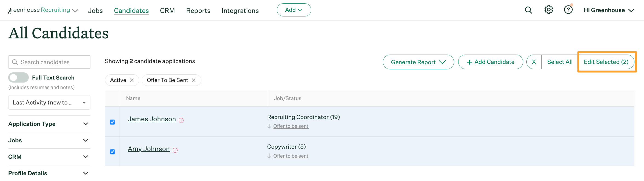644x181 pixels.
Task: Toggle Full Text Search switch
Action: pyautogui.click(x=18, y=78)
